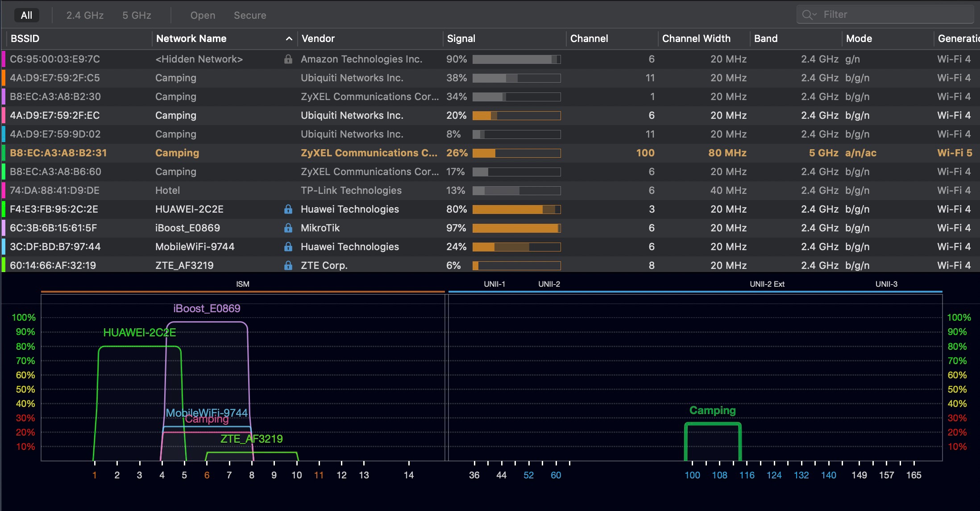Switch to the 2.4 GHz filter
980x511 pixels.
click(85, 15)
